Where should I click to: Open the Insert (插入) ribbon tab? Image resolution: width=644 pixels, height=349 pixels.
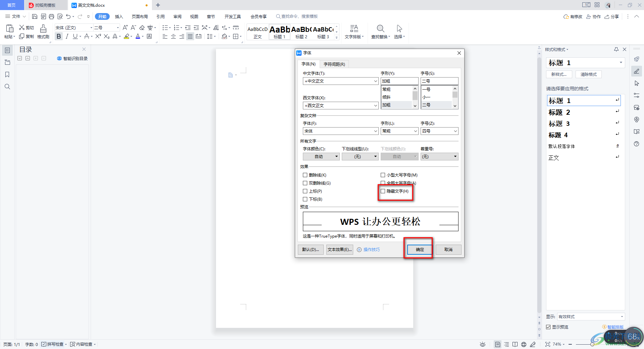coord(119,16)
